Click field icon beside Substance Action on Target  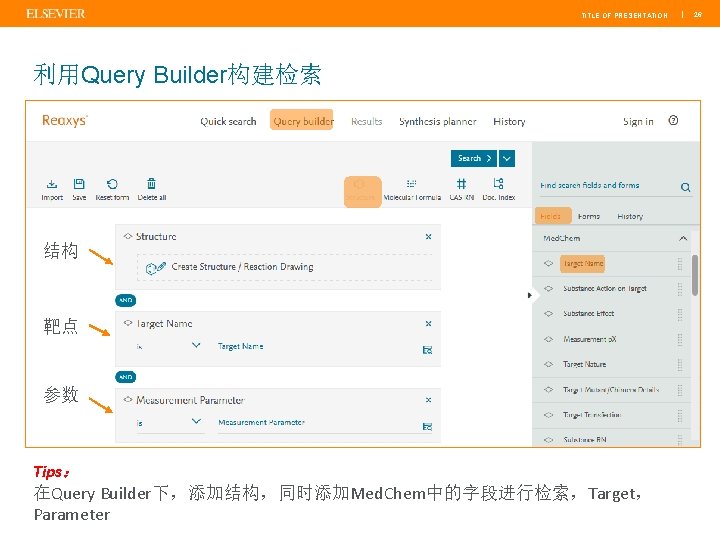(x=548, y=288)
